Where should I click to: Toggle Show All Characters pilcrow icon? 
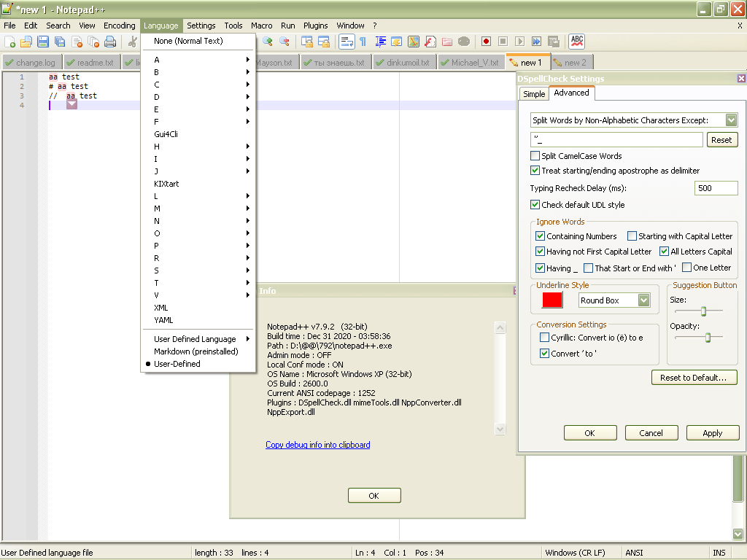coord(363,42)
